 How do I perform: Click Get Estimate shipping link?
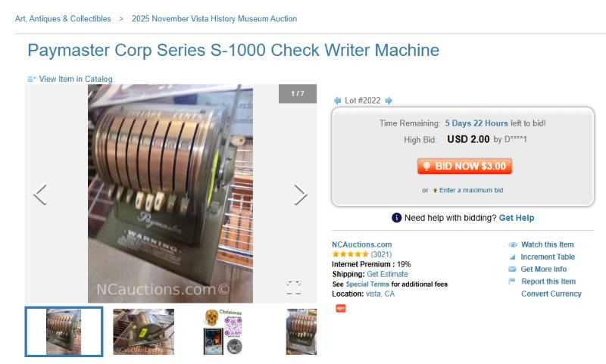(387, 274)
